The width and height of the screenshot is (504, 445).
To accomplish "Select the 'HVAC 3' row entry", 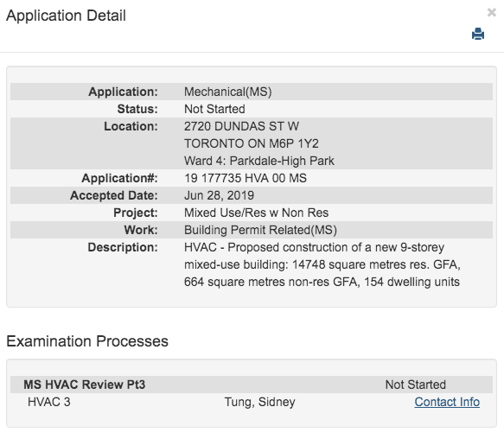I will click(49, 402).
